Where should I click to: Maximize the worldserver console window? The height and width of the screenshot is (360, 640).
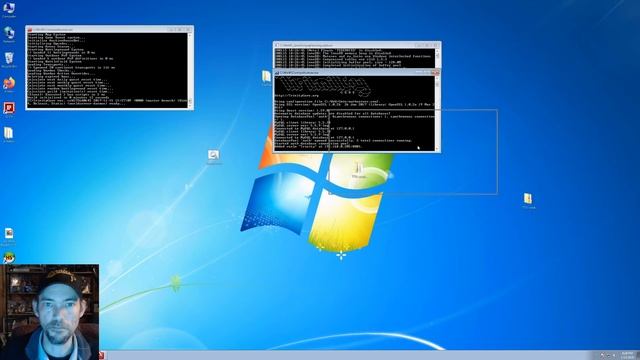(x=179, y=29)
